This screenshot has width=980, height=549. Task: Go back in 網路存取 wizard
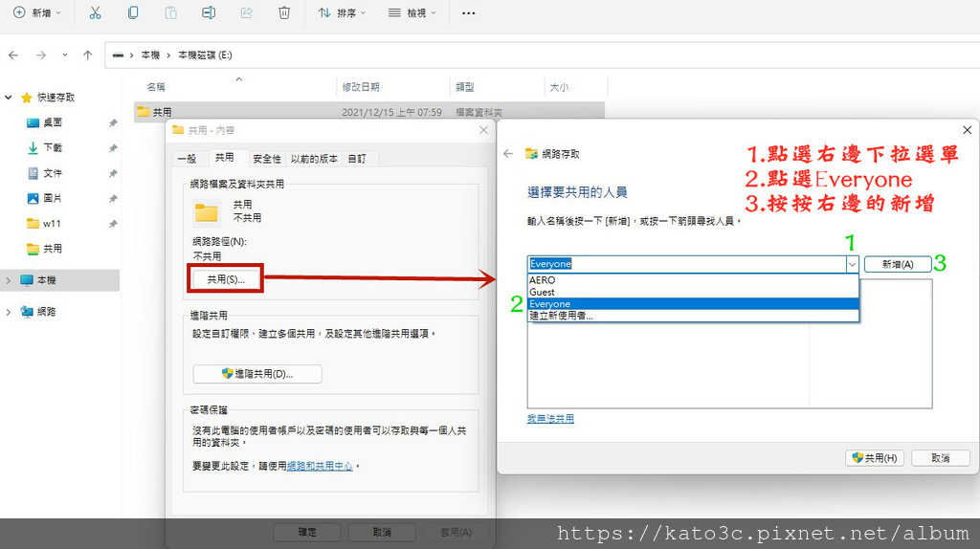(508, 154)
